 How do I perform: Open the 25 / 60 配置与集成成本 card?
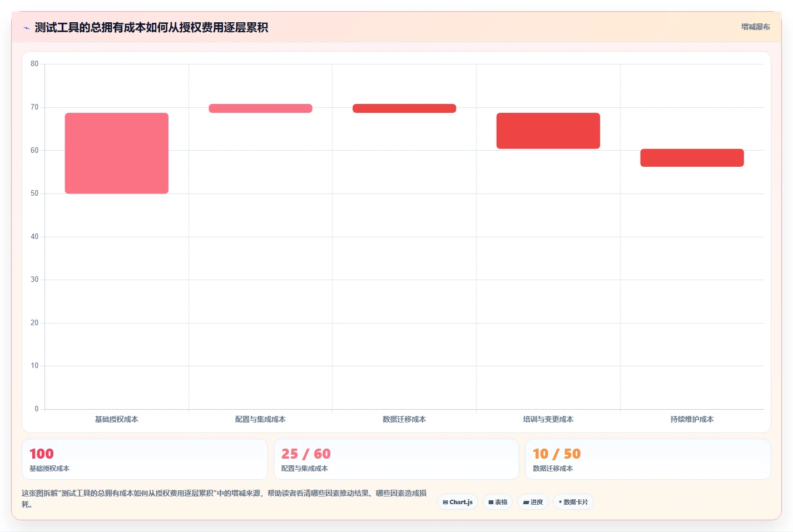(396, 459)
